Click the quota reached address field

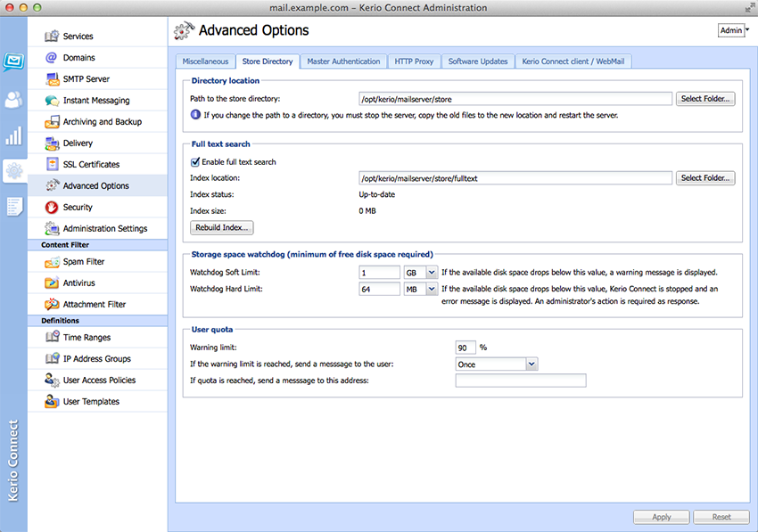[521, 381]
